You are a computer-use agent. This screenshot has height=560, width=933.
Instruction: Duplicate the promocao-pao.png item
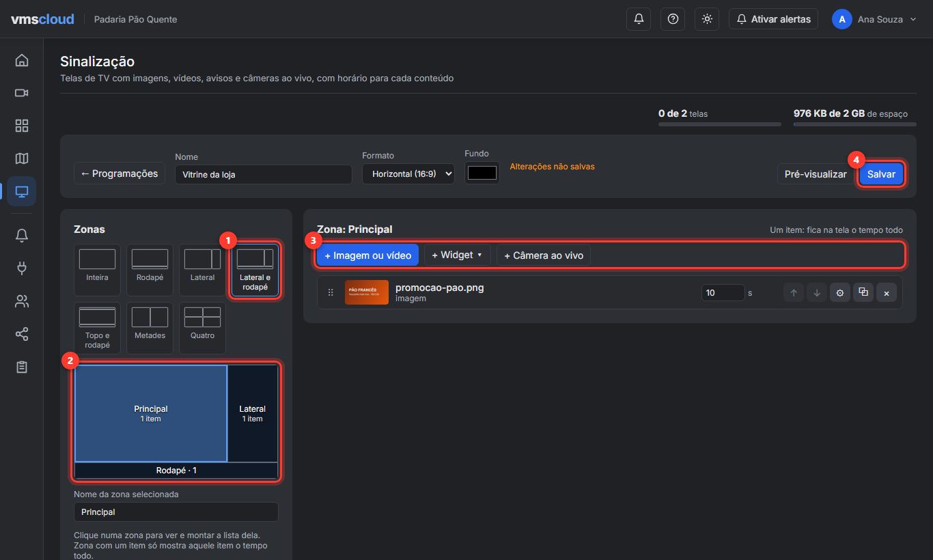point(863,293)
